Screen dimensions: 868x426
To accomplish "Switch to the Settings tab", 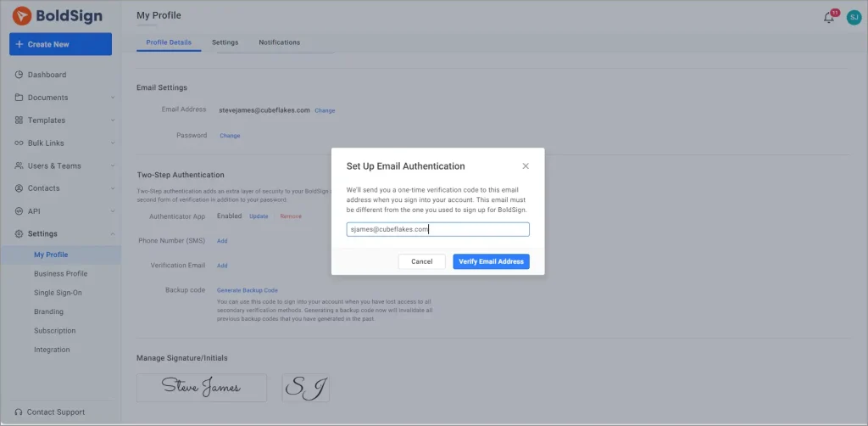I will (225, 42).
